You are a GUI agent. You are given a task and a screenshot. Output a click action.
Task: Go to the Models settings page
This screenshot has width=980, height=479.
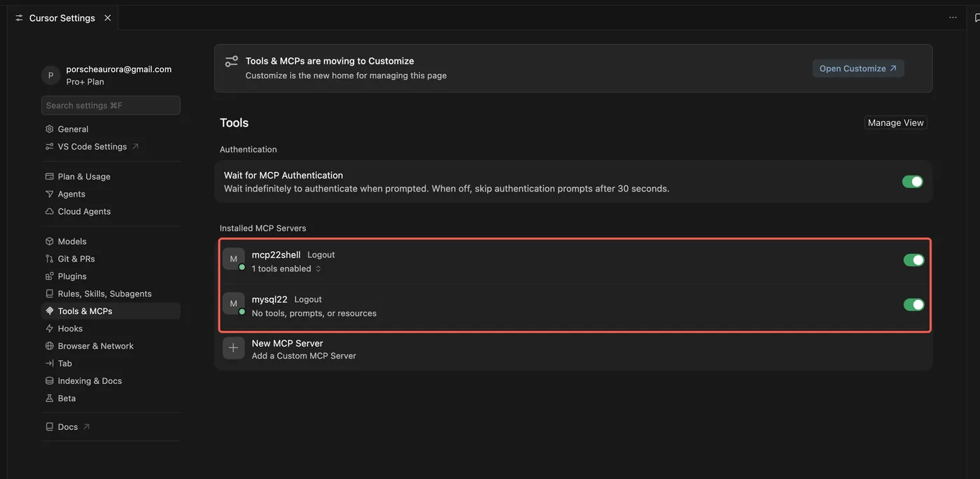[x=111, y=241]
